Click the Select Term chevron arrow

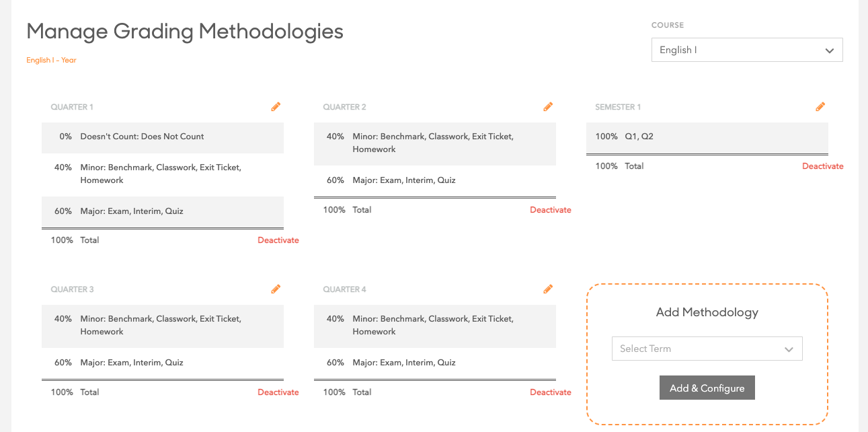(x=789, y=349)
